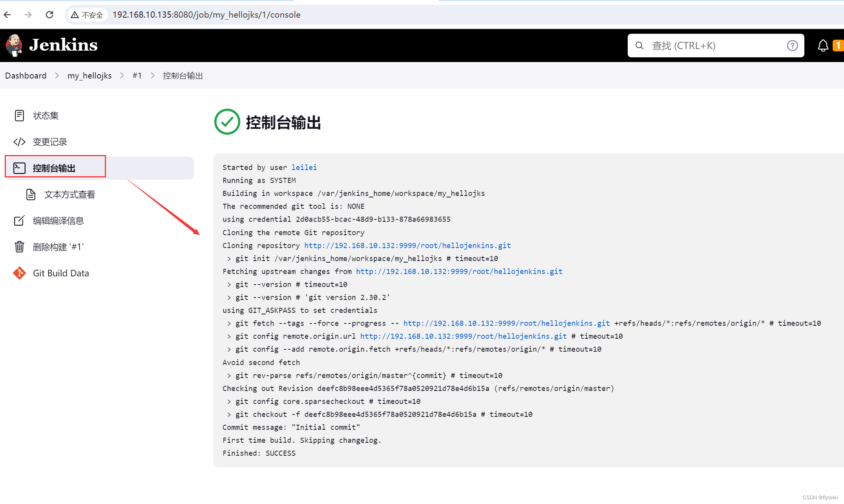The image size is (844, 504).
Task: Click the not-secure warning badge
Action: pos(87,15)
